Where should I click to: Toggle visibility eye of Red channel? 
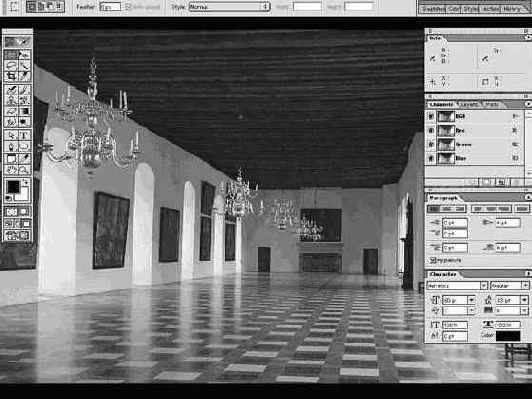click(x=431, y=130)
